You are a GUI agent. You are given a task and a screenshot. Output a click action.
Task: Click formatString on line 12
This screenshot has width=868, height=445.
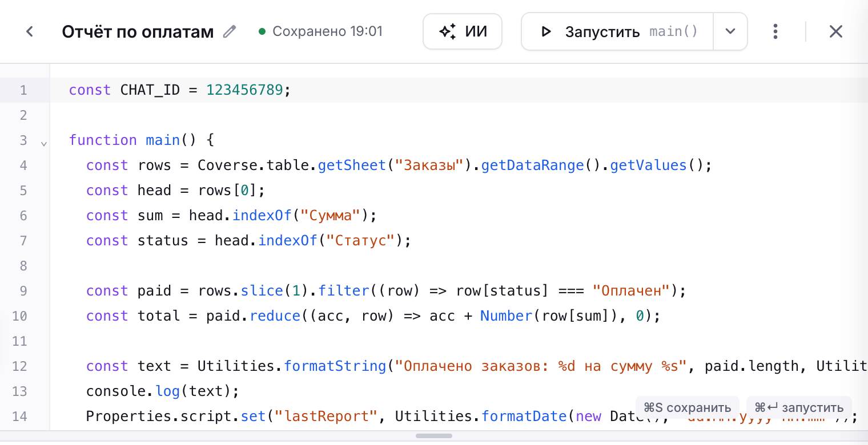tap(335, 366)
